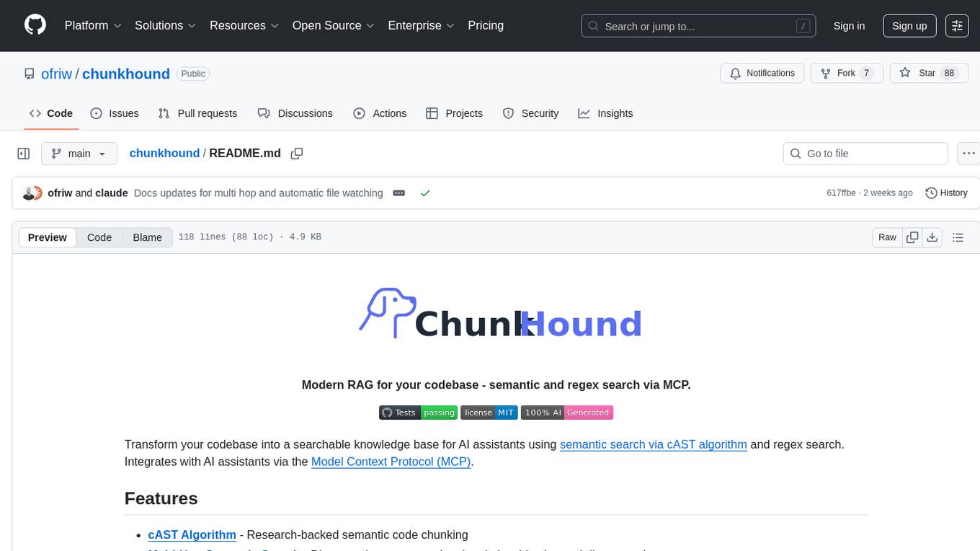Open the file History
The image size is (980, 551).
pos(946,193)
